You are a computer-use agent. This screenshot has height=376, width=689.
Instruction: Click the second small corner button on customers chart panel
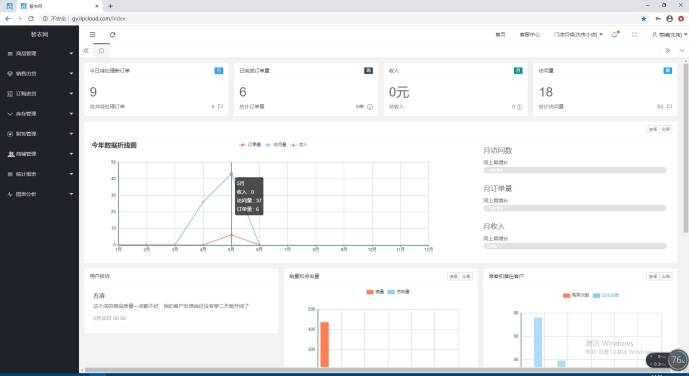click(666, 276)
